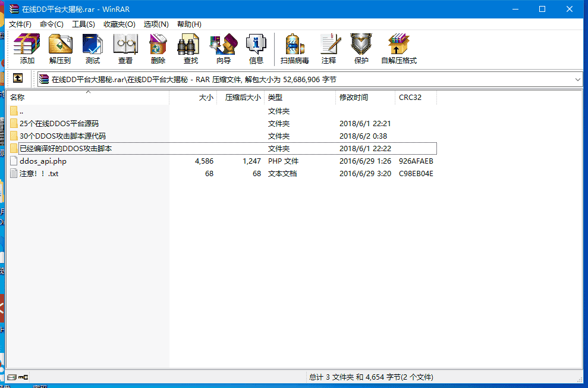Click the 查找 (Find) binoculars icon
588x388 pixels.
[x=190, y=49]
